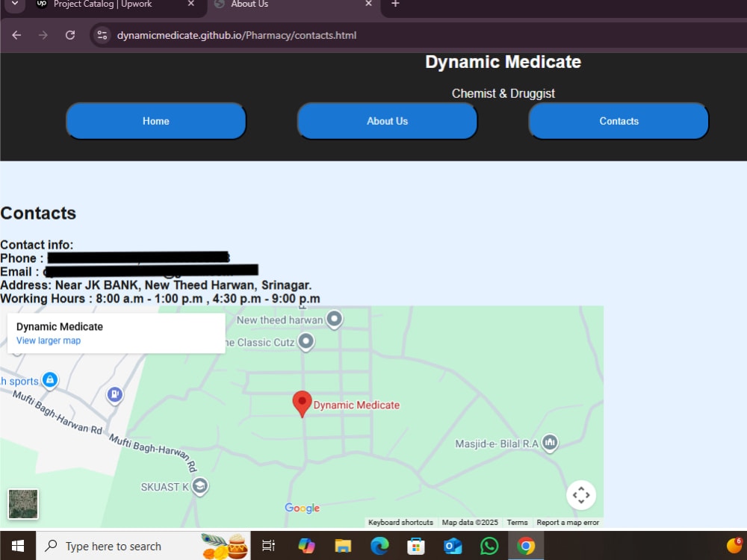This screenshot has height=560, width=747.
Task: Open Microsoft Store from taskbar
Action: pos(416,546)
